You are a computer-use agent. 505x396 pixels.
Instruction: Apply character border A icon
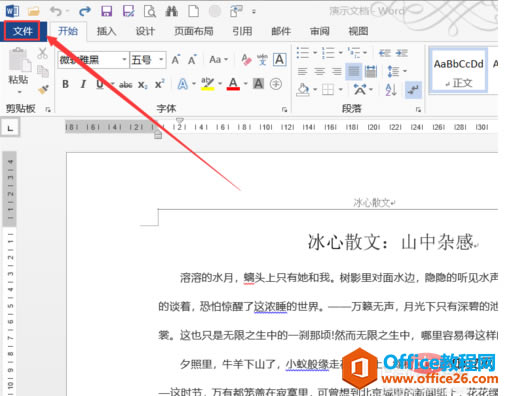(x=279, y=60)
